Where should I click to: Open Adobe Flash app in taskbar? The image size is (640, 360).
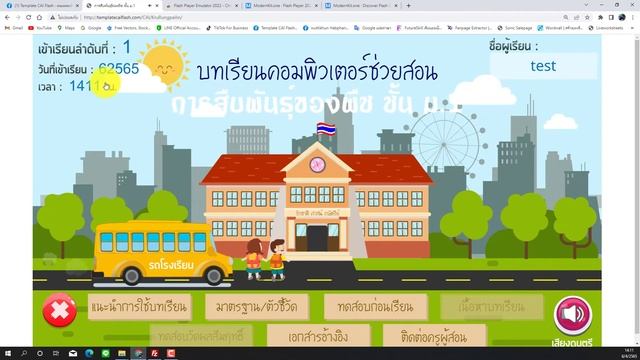(x=155, y=353)
